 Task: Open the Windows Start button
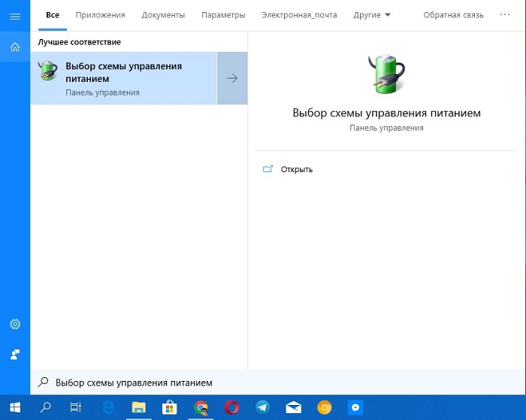tap(15, 407)
